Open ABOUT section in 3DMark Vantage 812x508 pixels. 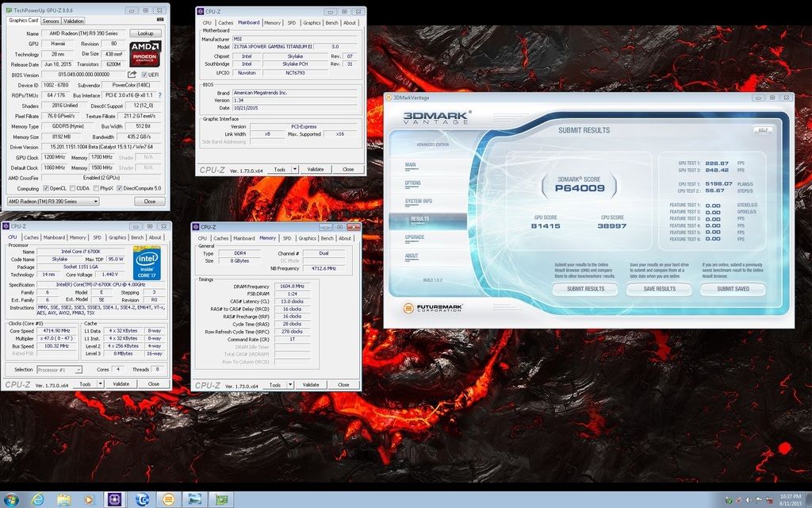[412, 256]
